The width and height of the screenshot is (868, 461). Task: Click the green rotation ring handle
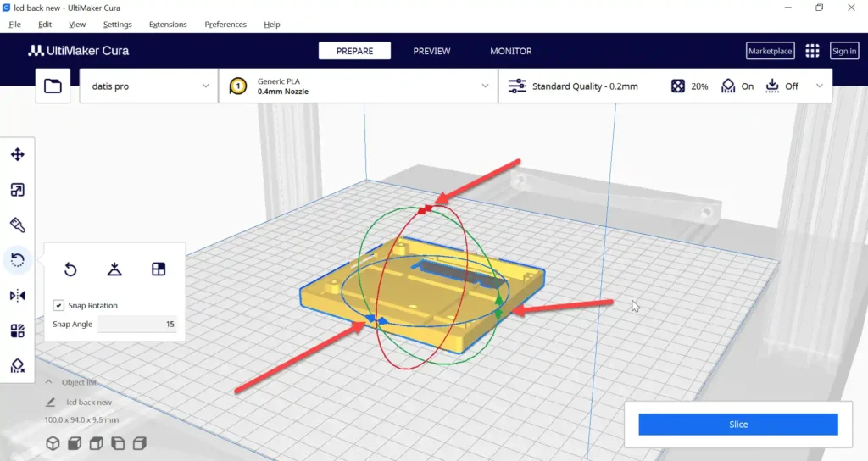coord(498,307)
